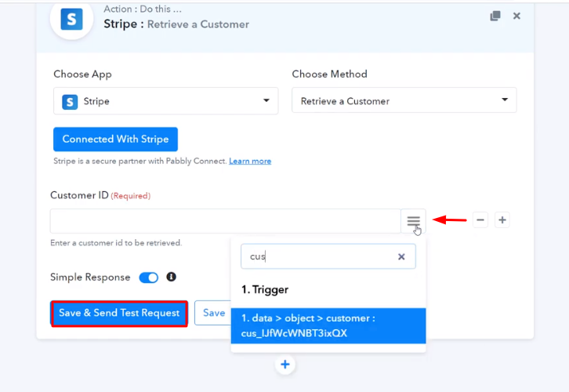Select the data > object > customer mapping option
This screenshot has height=392, width=569.
[x=328, y=325]
